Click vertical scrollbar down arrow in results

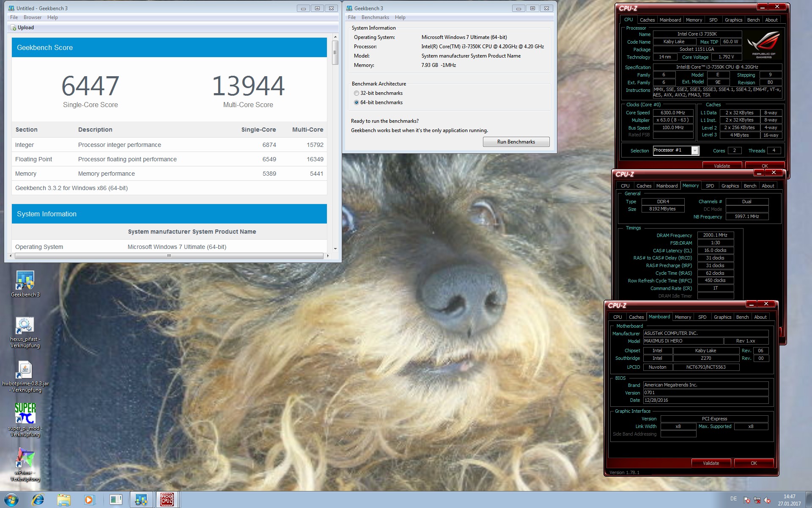coord(335,249)
